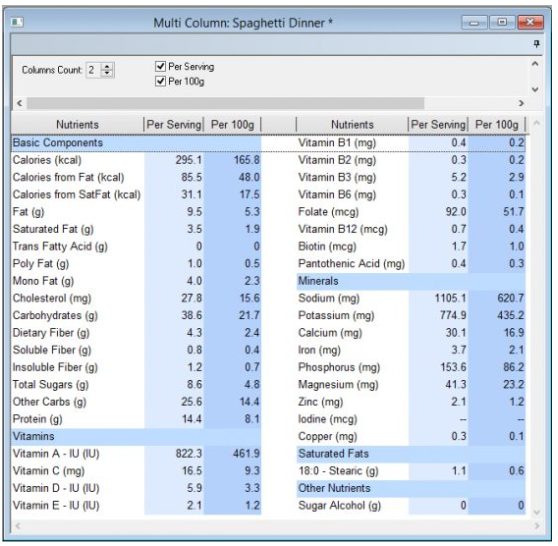Select the Iodine (mcg) row
The width and height of the screenshot is (558, 546).
click(x=411, y=419)
